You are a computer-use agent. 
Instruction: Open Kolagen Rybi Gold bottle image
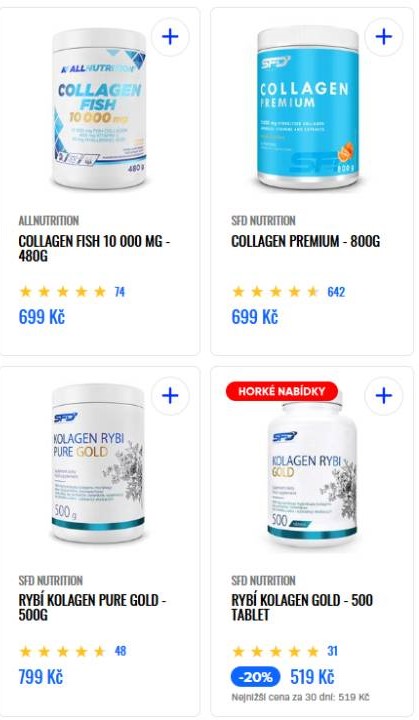(312, 473)
